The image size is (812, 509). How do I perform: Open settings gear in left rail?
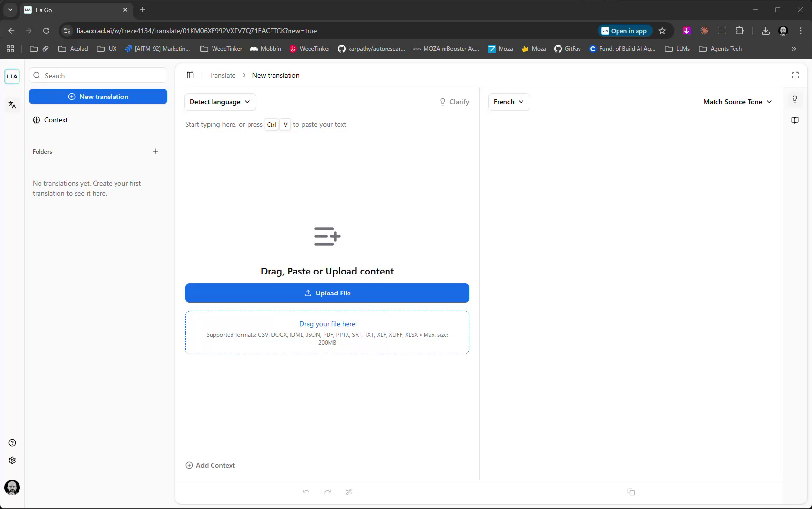click(12, 460)
